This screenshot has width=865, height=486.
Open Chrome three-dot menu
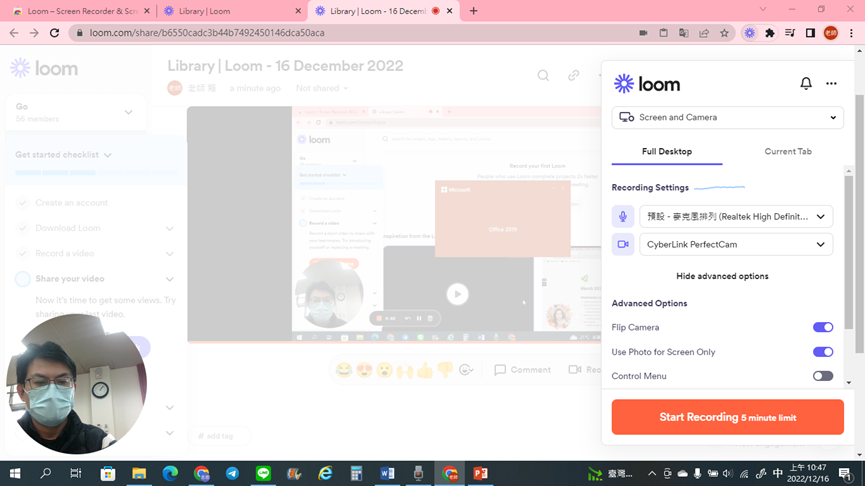pos(851,33)
